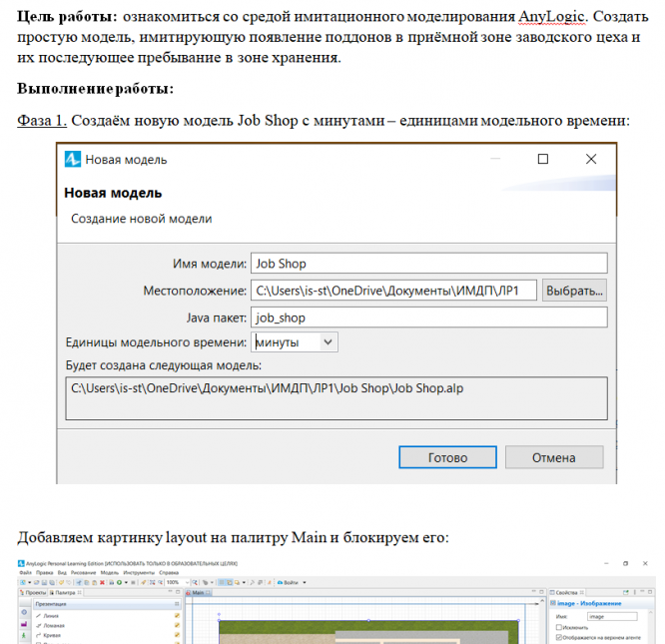Click the red delete X toolbar icon
The height and width of the screenshot is (644, 665).
[102, 582]
